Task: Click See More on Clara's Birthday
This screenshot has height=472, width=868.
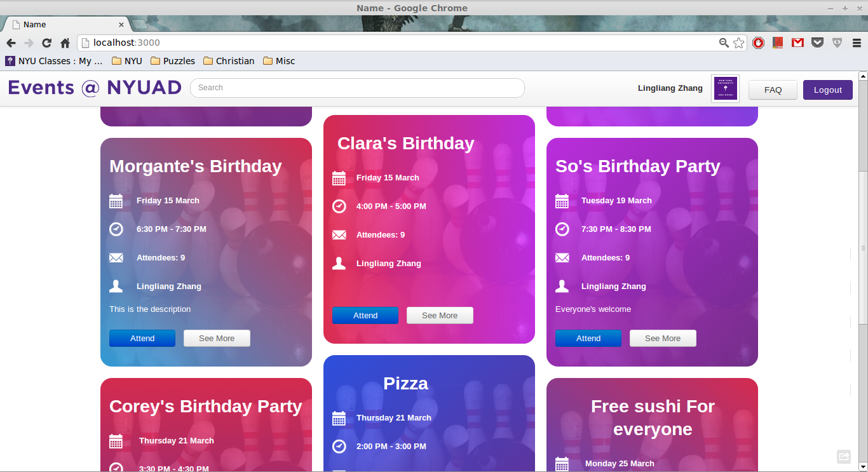Action: (440, 316)
